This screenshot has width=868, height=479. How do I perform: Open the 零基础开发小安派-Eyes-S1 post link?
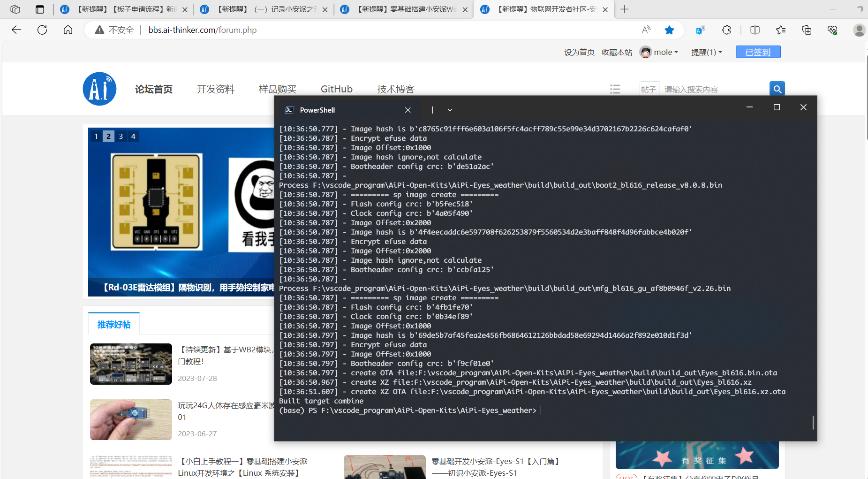click(496, 467)
